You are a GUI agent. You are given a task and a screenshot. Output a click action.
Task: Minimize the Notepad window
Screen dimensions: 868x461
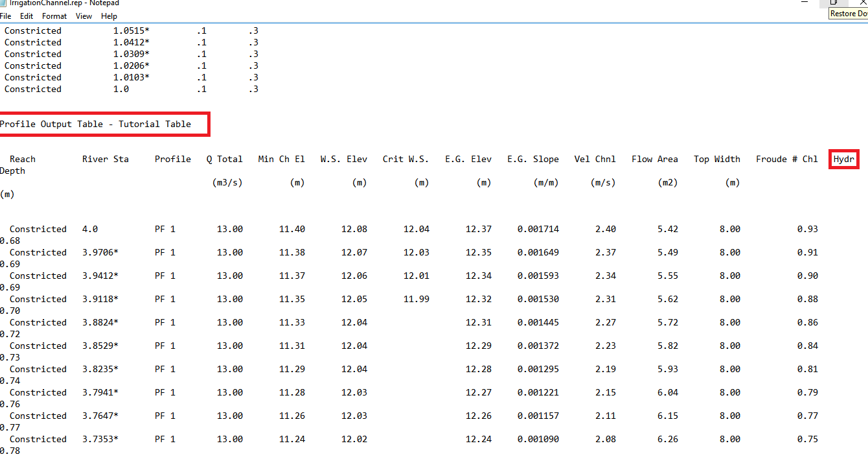pyautogui.click(x=804, y=3)
